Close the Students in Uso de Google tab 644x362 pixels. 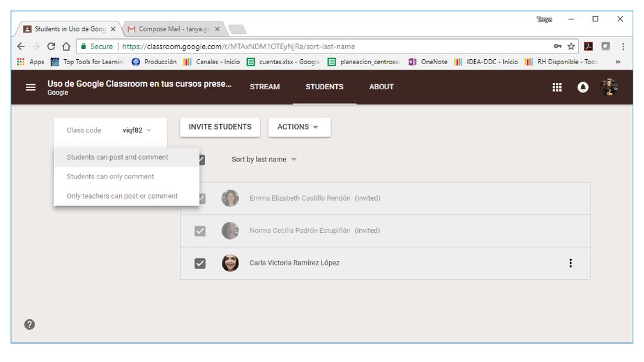point(113,29)
